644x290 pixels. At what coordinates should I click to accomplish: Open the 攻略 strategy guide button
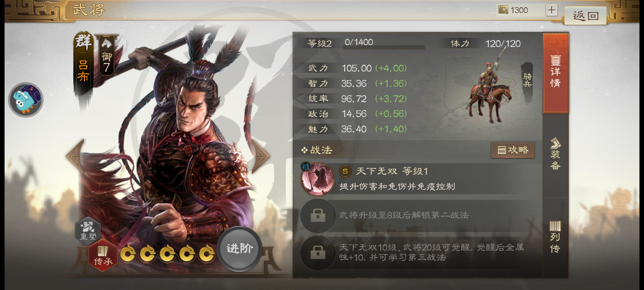click(x=513, y=150)
